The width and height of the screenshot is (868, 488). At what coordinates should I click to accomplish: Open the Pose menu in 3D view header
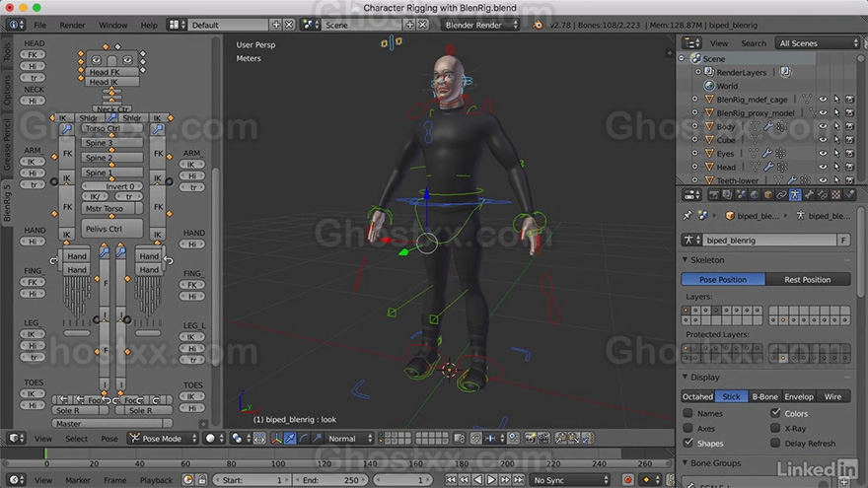pos(109,438)
